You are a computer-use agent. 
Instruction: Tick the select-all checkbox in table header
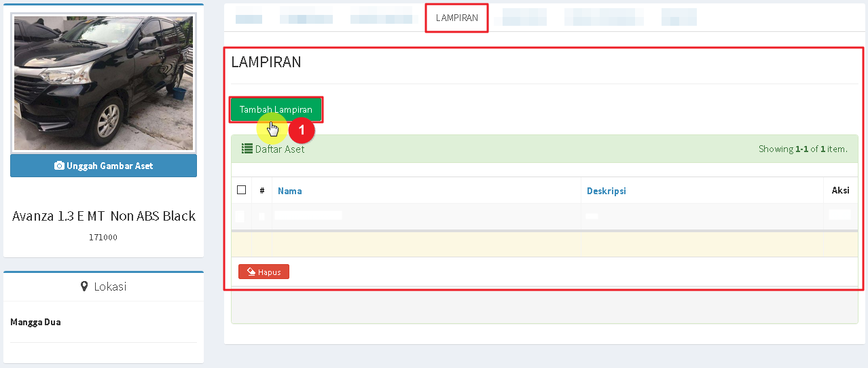pos(241,190)
